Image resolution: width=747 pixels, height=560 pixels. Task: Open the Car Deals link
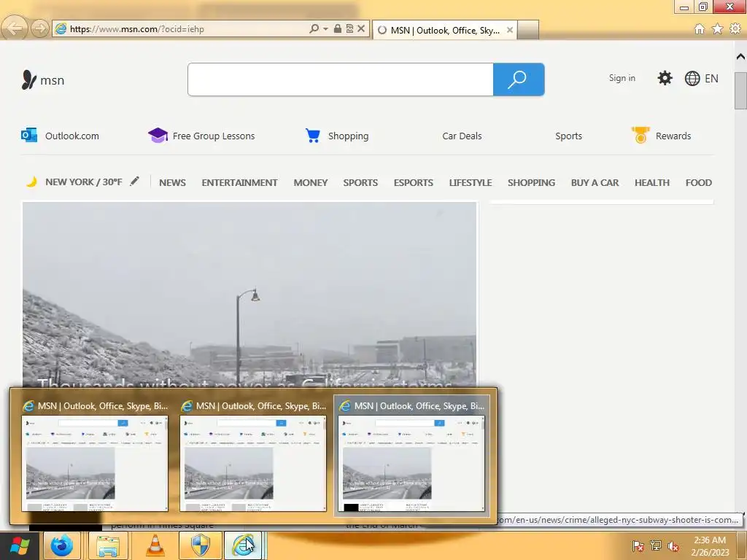click(x=462, y=136)
